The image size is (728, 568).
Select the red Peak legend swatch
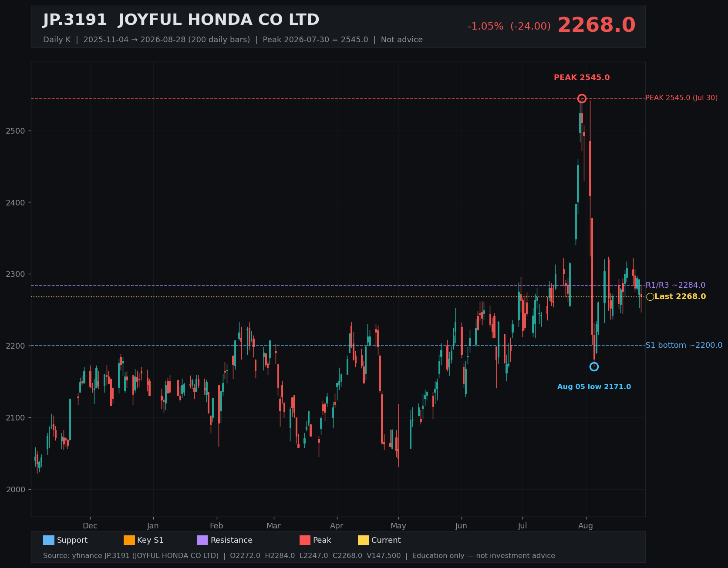305,540
